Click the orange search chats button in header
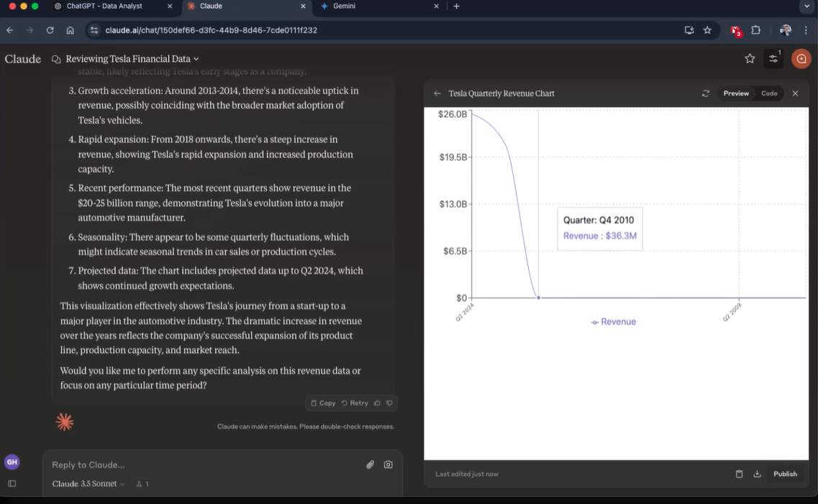 click(x=801, y=59)
